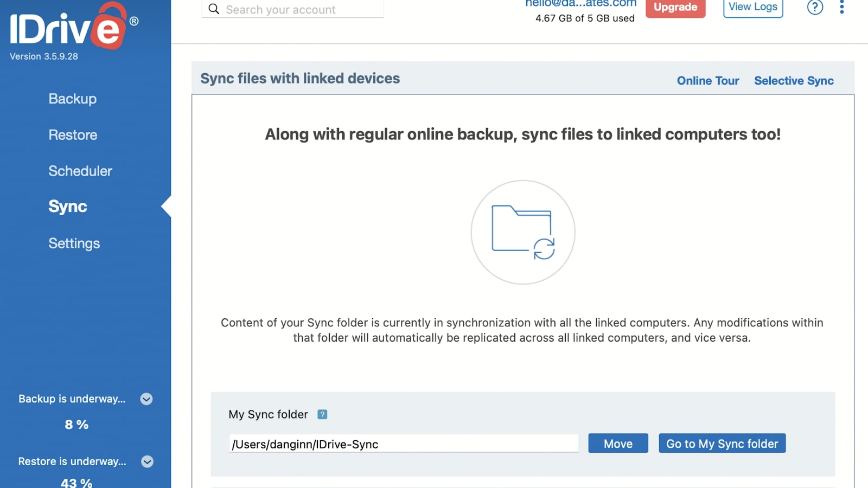Image resolution: width=868 pixels, height=488 pixels.
Task: Open the Restore section
Action: click(x=72, y=134)
